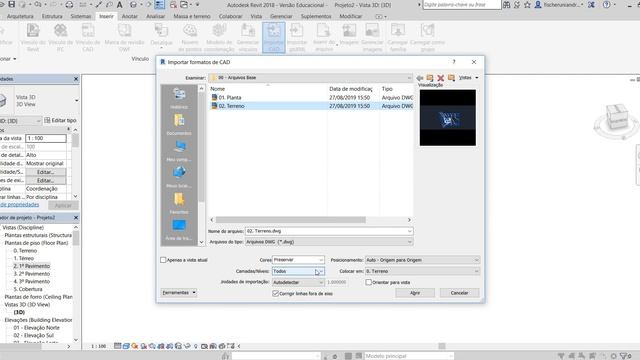640x360 pixels.
Task: Open the Documentos place in the dialog sidebar
Action: tap(179, 124)
